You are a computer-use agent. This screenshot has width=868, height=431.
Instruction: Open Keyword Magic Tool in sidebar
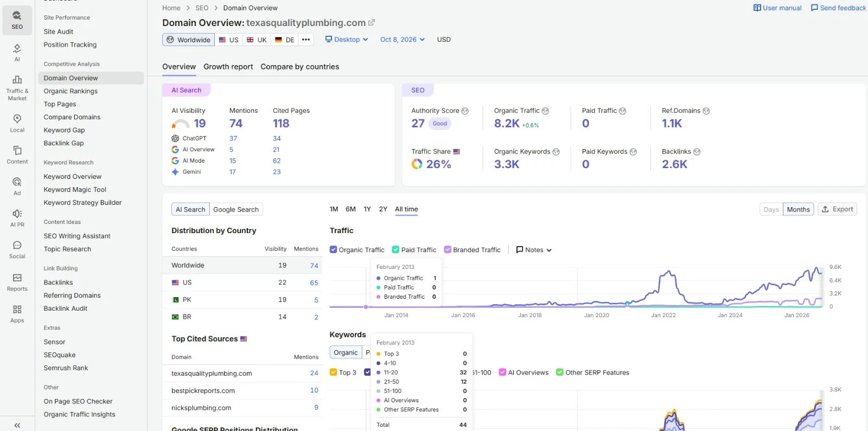(x=75, y=190)
